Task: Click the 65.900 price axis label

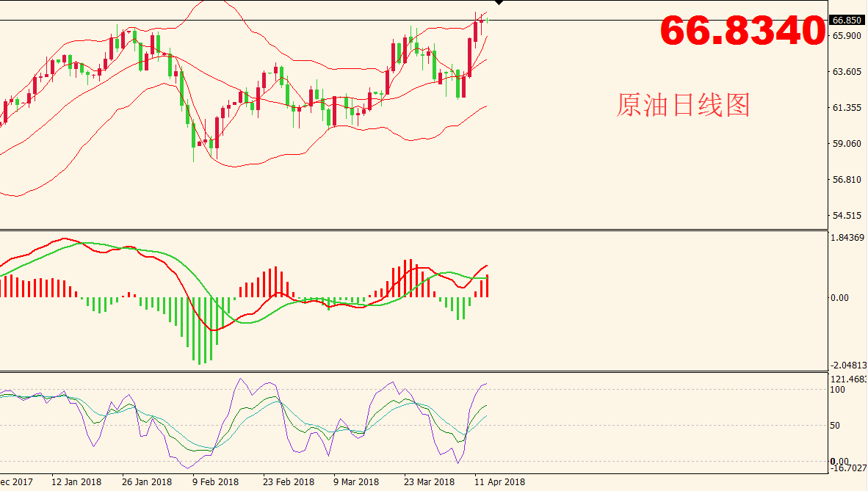Action: click(846, 36)
